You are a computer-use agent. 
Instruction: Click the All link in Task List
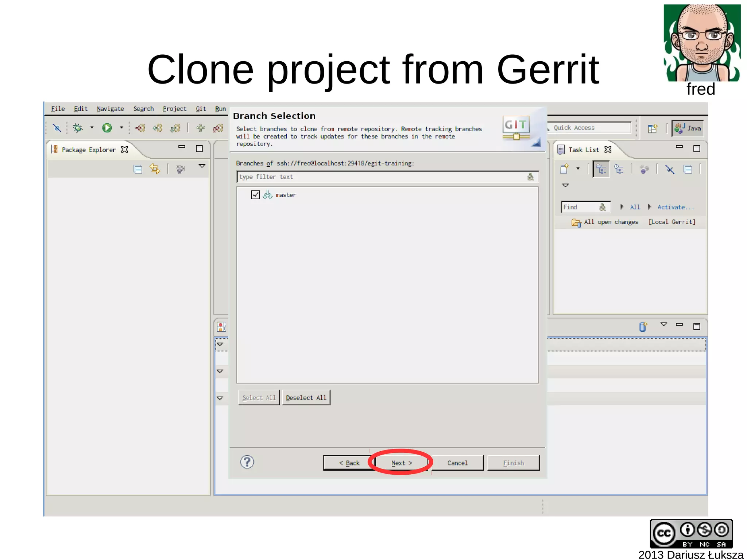tap(635, 207)
